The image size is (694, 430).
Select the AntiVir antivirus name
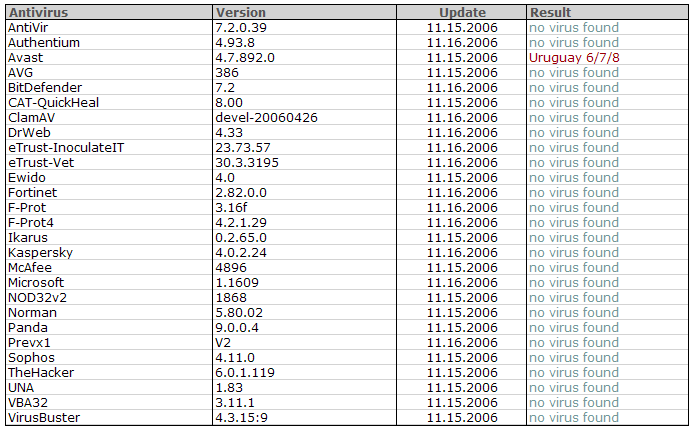click(x=28, y=27)
